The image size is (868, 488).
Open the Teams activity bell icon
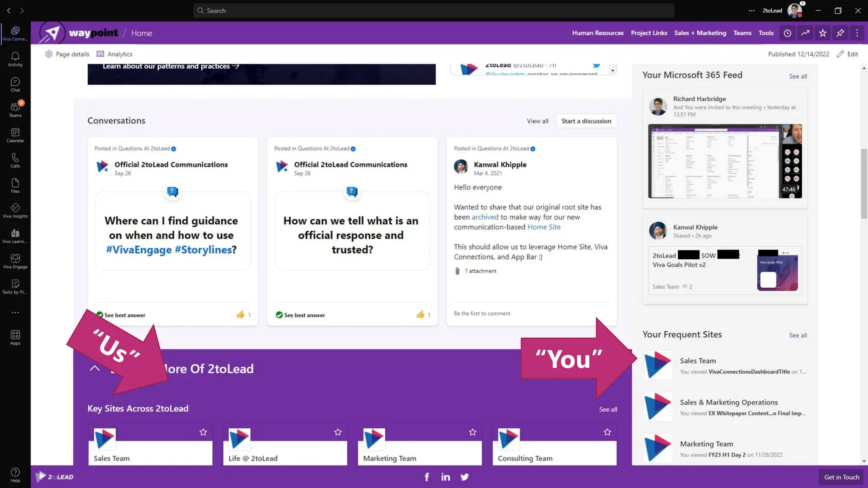(x=15, y=59)
